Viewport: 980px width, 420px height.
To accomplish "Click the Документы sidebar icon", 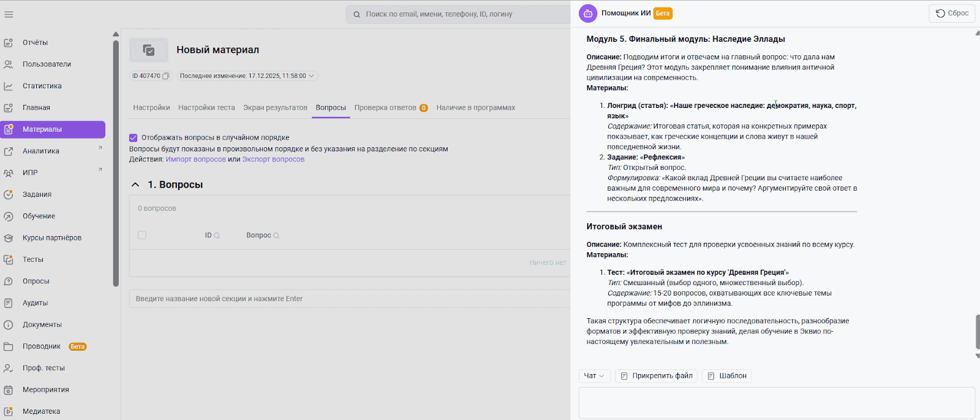I will [9, 325].
